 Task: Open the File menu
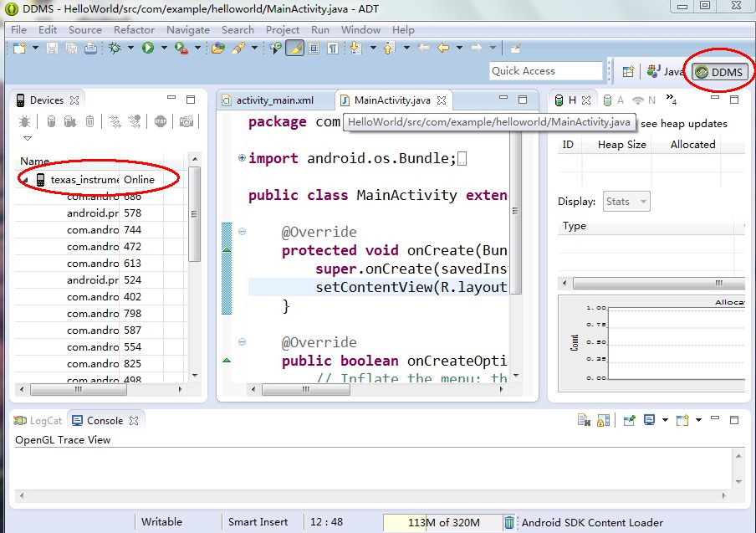(18, 30)
